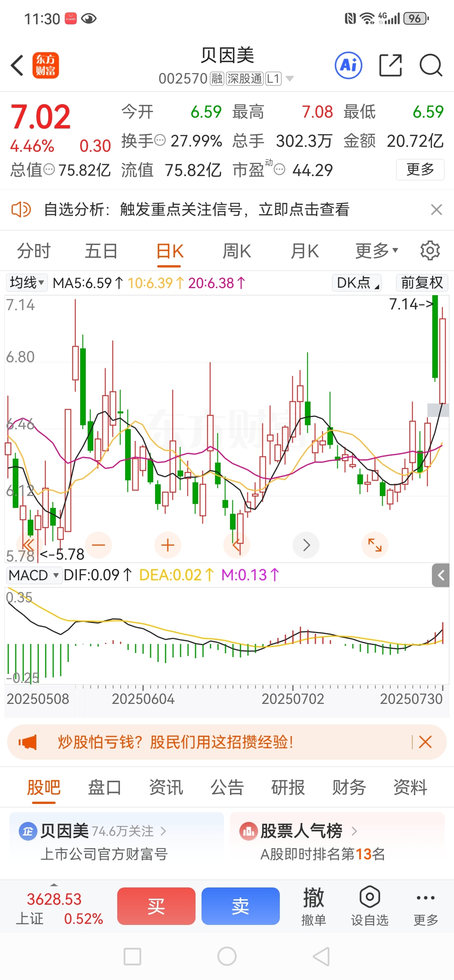Tap the MA5:6.59 moving average label
454x980 pixels.
click(88, 283)
